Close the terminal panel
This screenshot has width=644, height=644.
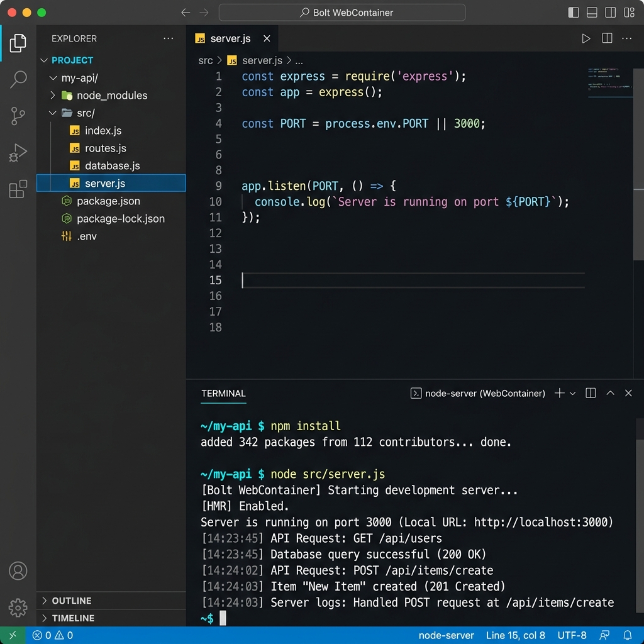click(628, 393)
